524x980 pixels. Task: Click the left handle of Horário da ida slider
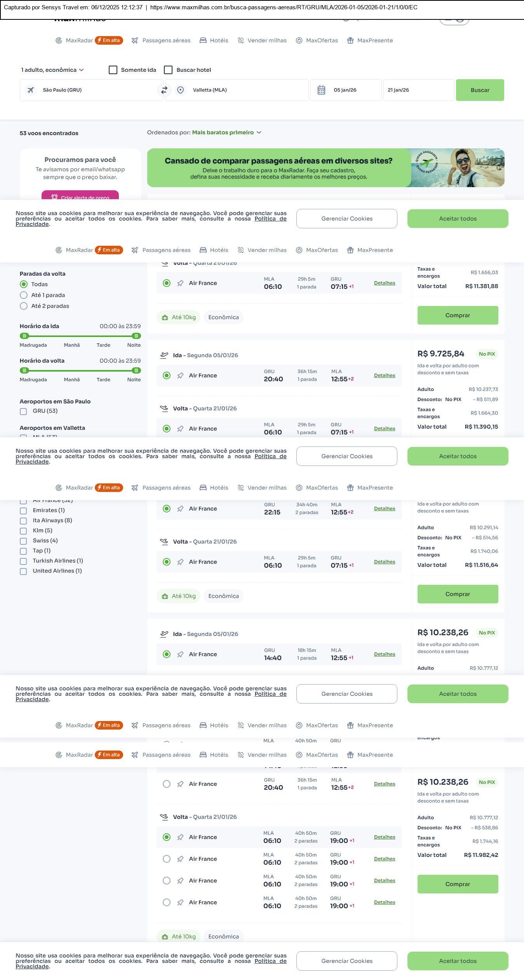[x=24, y=336]
